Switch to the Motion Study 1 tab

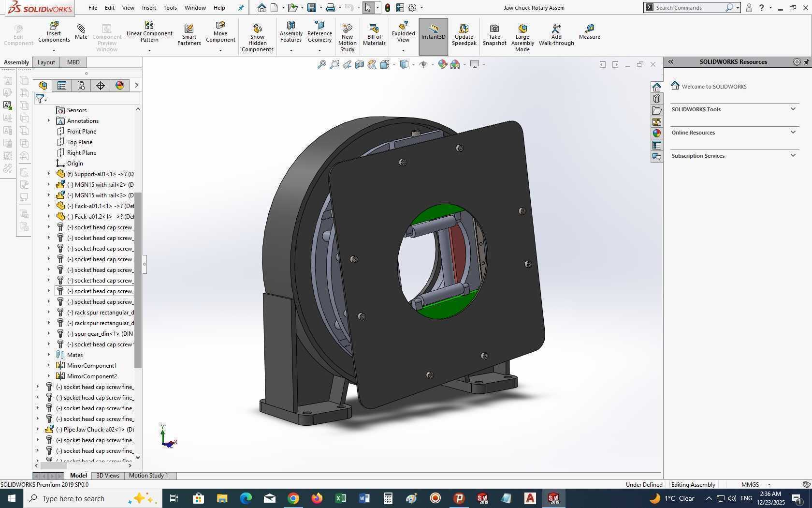click(148, 476)
